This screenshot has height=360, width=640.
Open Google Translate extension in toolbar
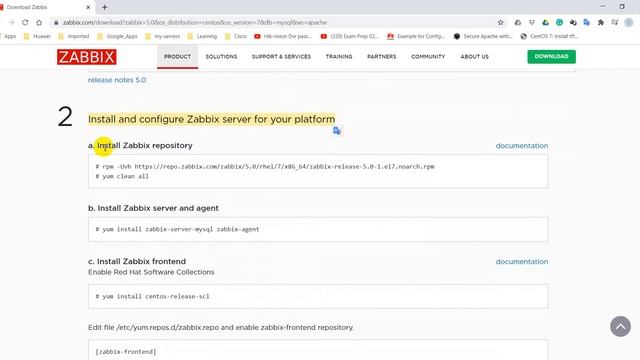587,22
